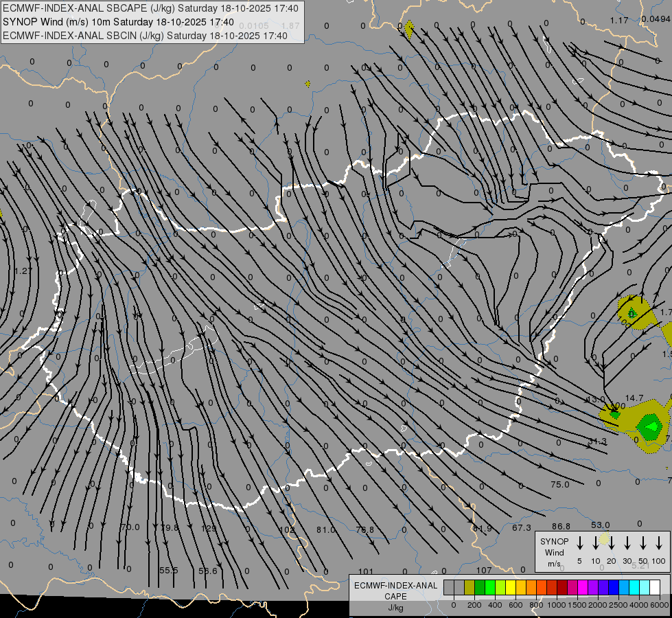The width and height of the screenshot is (672, 618).
Task: Click the 14.7 value on the map
Action: (x=634, y=398)
